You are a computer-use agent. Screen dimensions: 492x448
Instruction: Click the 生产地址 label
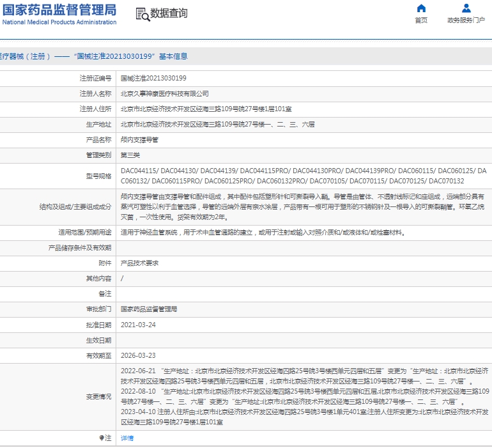[x=98, y=125]
